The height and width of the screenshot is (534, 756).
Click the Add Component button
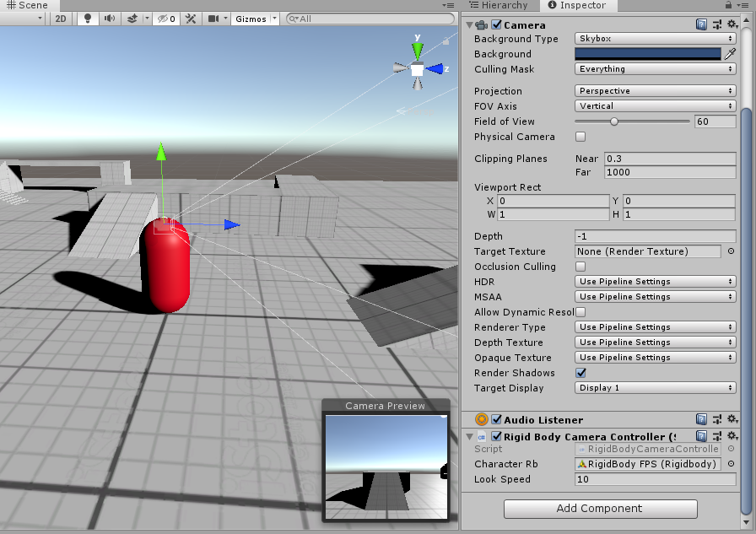[x=600, y=509]
